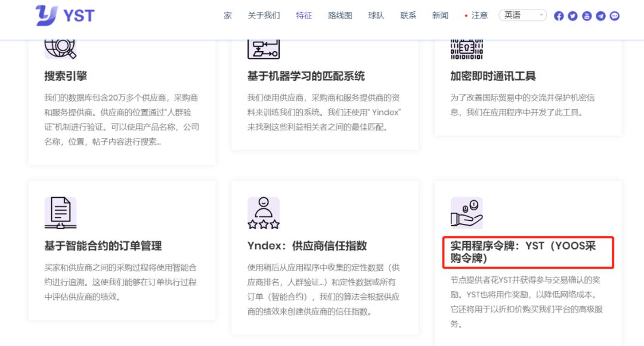Click the globe magnifier icon above 搜索引擎

60,49
